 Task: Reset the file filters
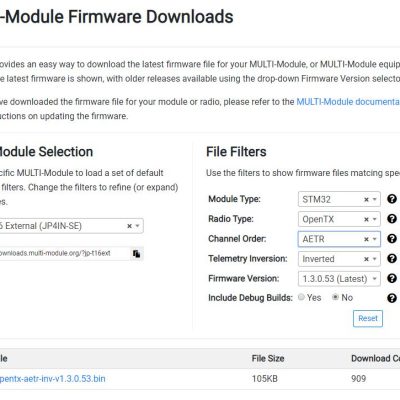tap(368, 319)
